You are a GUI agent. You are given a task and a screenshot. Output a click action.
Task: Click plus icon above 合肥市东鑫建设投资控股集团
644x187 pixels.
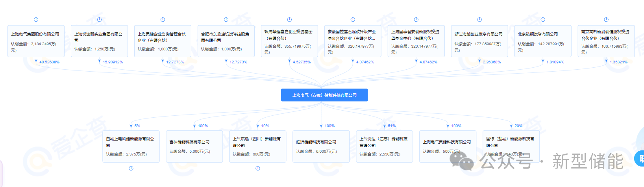(x=226, y=20)
